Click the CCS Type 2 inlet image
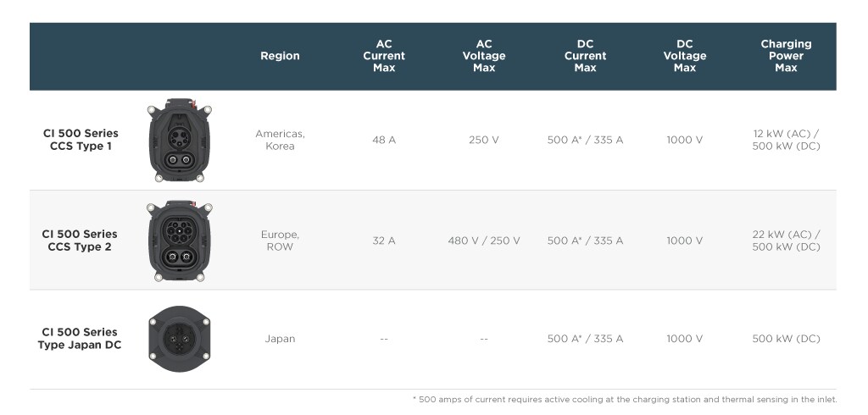Viewport: 868px width, 415px height. coord(179,241)
